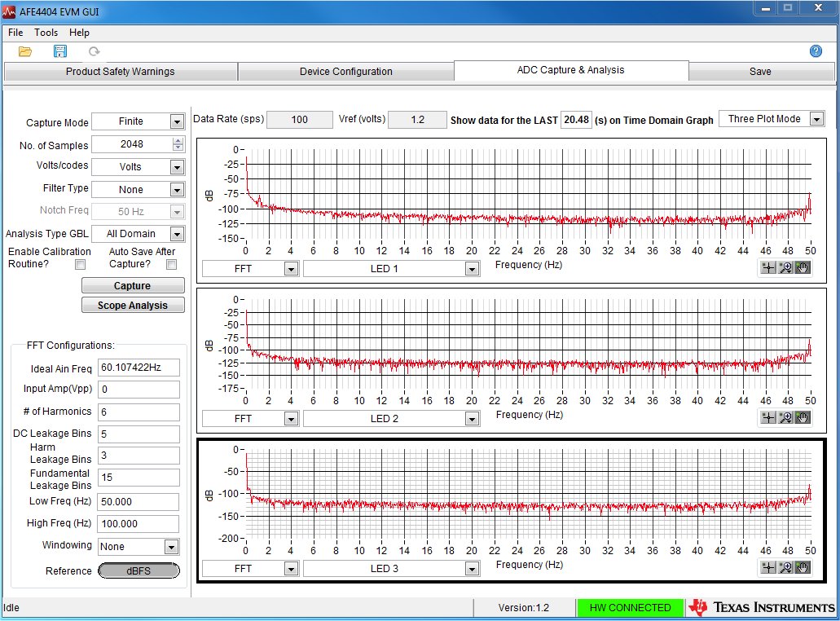
Task: Click the Data Rate (sps) value field
Action: [x=300, y=120]
